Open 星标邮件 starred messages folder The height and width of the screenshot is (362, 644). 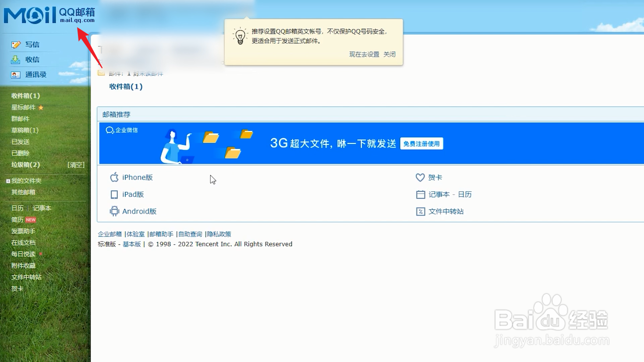pyautogui.click(x=23, y=107)
